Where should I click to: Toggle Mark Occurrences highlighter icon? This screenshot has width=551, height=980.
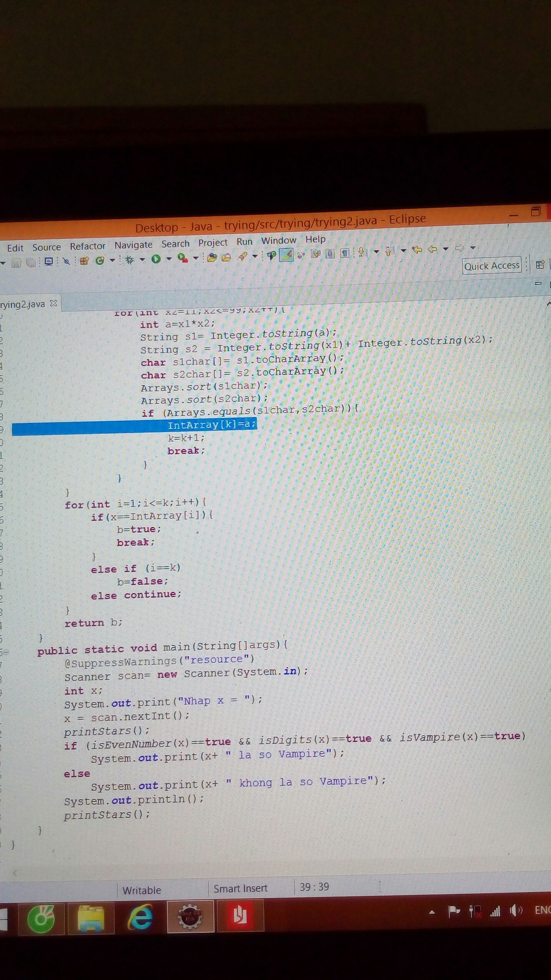pos(286,255)
